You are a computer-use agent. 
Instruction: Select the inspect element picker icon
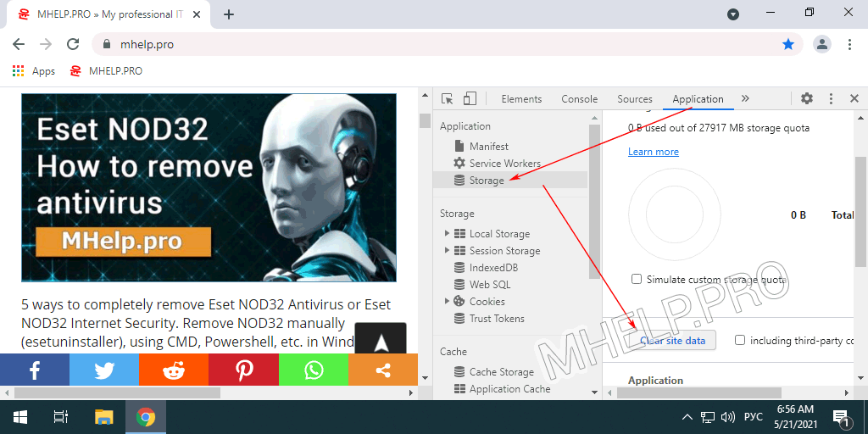(x=448, y=98)
